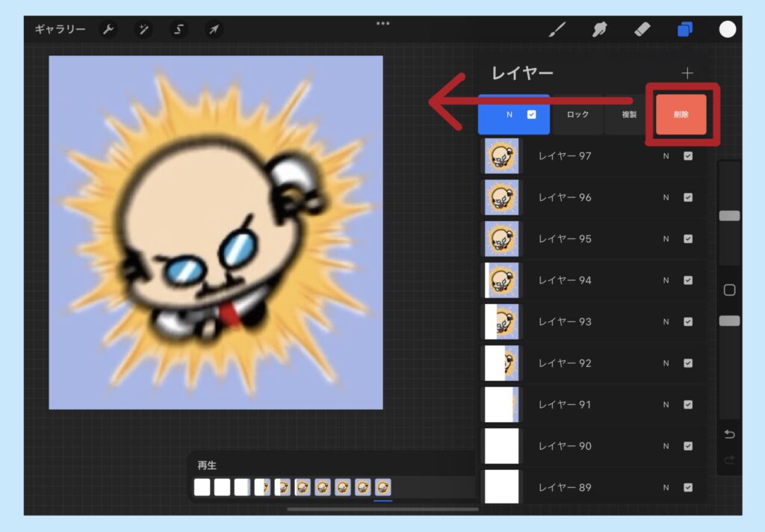Image resolution: width=765 pixels, height=532 pixels.
Task: Lock the layer with ロック button
Action: pyautogui.click(x=577, y=114)
